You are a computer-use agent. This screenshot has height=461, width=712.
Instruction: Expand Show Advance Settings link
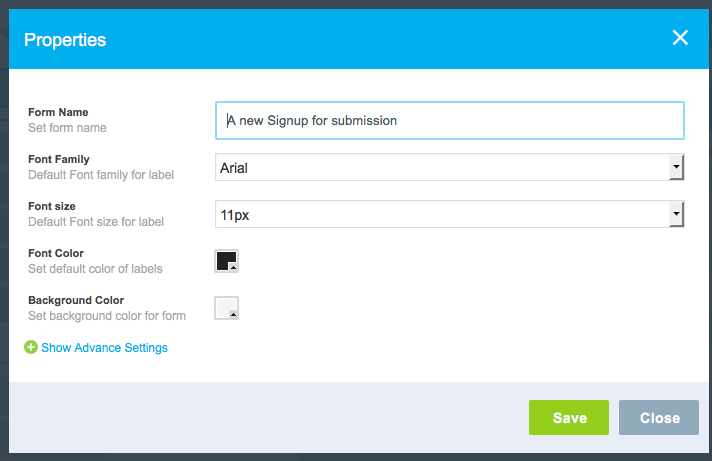[x=104, y=348]
